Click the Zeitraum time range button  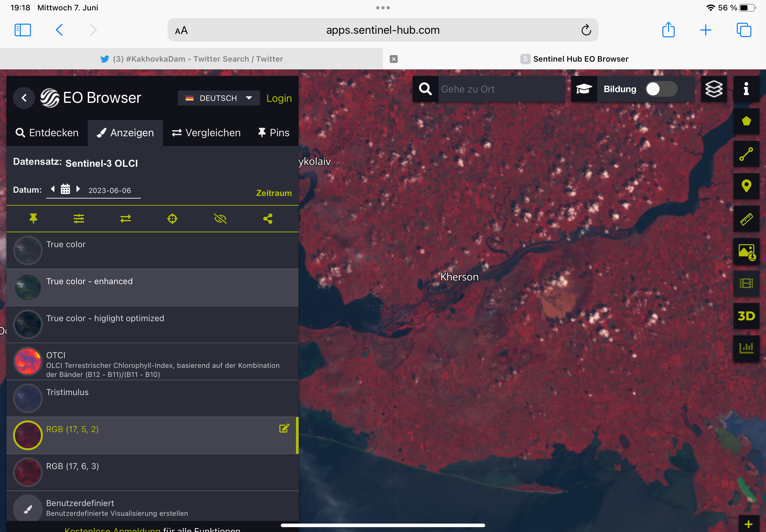(x=273, y=193)
